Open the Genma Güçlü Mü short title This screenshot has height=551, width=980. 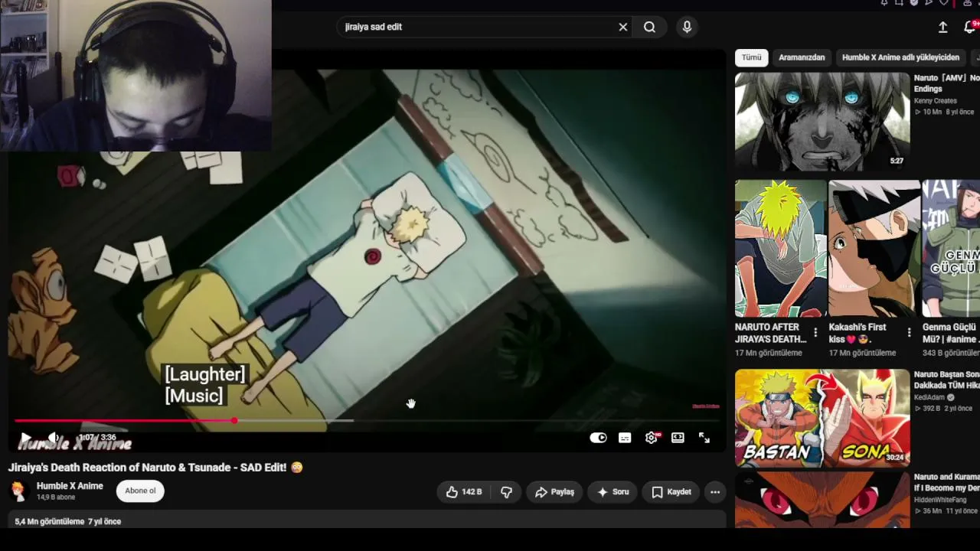[951, 333]
